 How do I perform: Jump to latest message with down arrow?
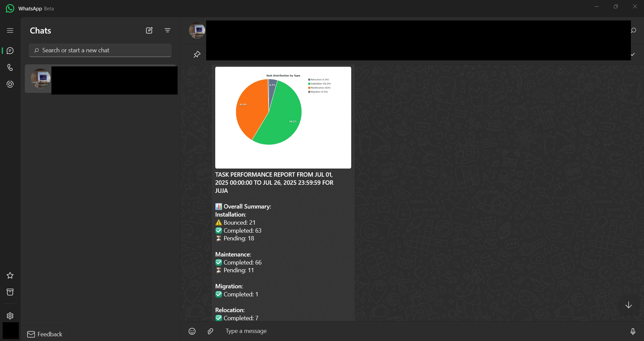[x=629, y=305]
